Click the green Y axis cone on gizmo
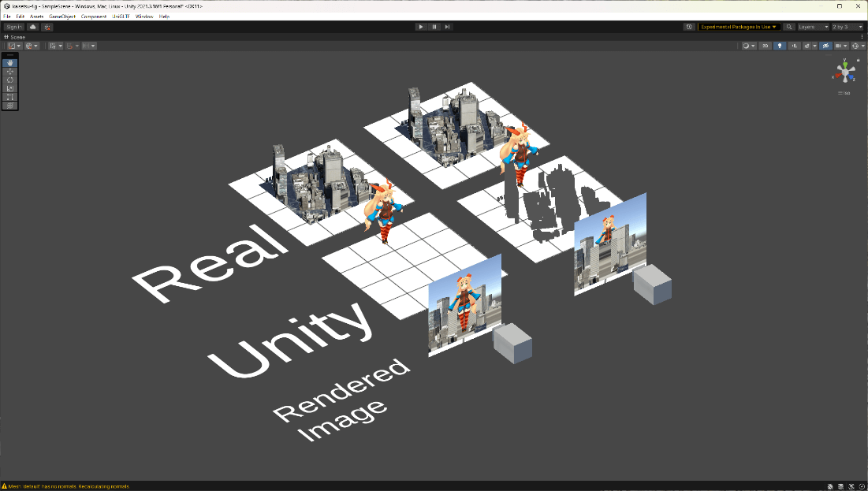This screenshot has height=491, width=868. click(x=845, y=65)
